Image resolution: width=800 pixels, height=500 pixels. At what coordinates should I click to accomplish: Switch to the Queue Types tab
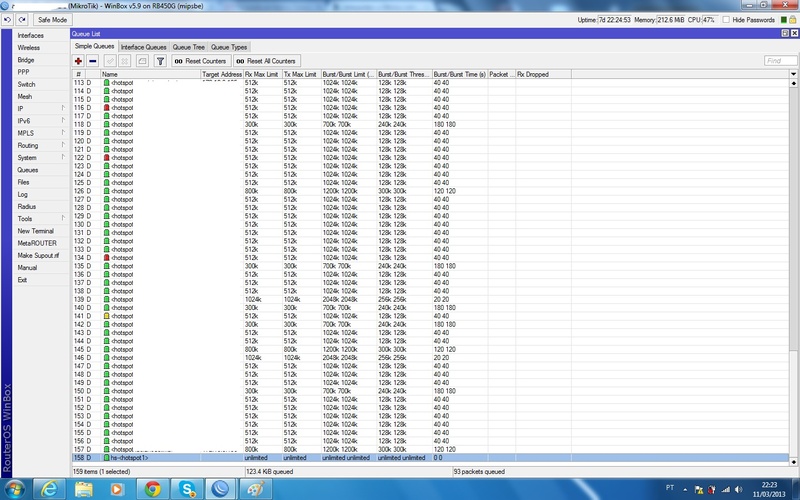229,47
